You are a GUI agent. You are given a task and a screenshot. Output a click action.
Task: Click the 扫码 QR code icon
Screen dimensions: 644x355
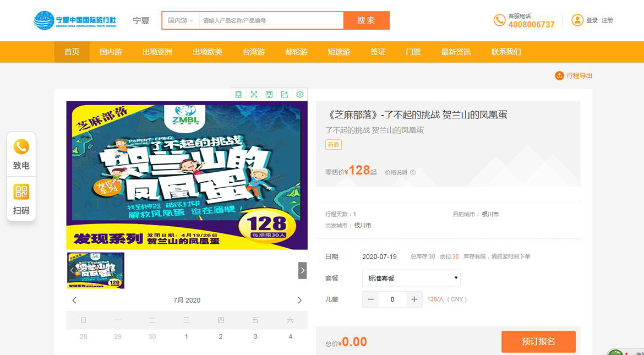[21, 192]
